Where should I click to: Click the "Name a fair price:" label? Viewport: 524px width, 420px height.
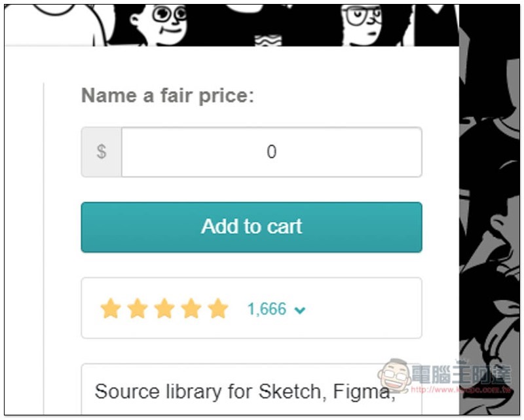pyautogui.click(x=167, y=96)
